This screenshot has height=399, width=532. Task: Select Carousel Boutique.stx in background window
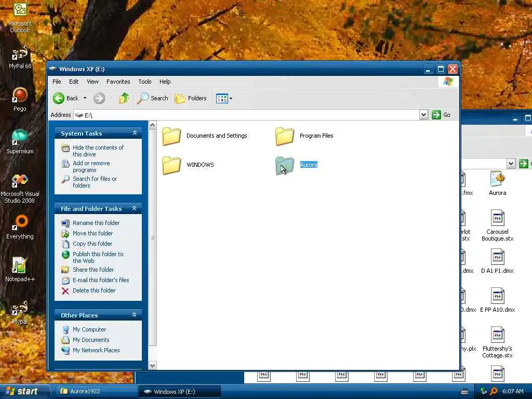click(x=497, y=225)
